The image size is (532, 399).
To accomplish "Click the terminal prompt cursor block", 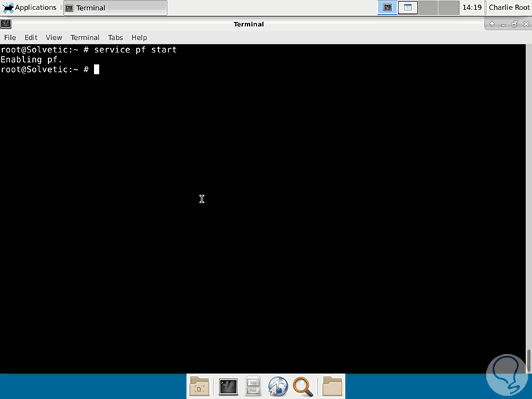I will pyautogui.click(x=97, y=69).
